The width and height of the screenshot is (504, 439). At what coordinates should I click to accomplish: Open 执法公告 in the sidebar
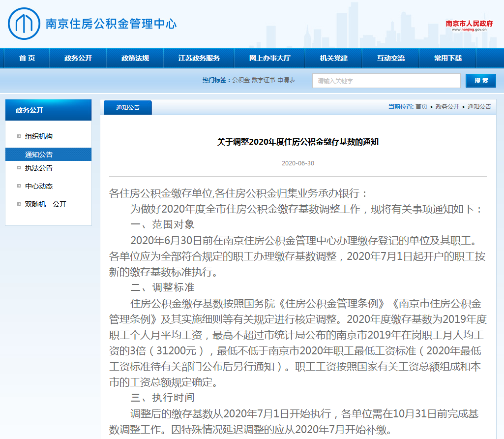[39, 168]
